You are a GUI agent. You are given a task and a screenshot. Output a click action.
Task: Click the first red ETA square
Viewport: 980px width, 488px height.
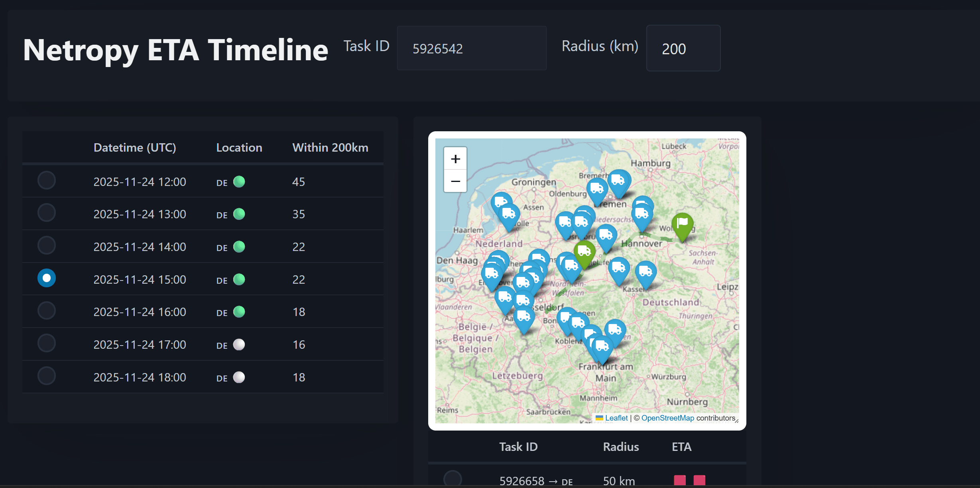(x=680, y=480)
